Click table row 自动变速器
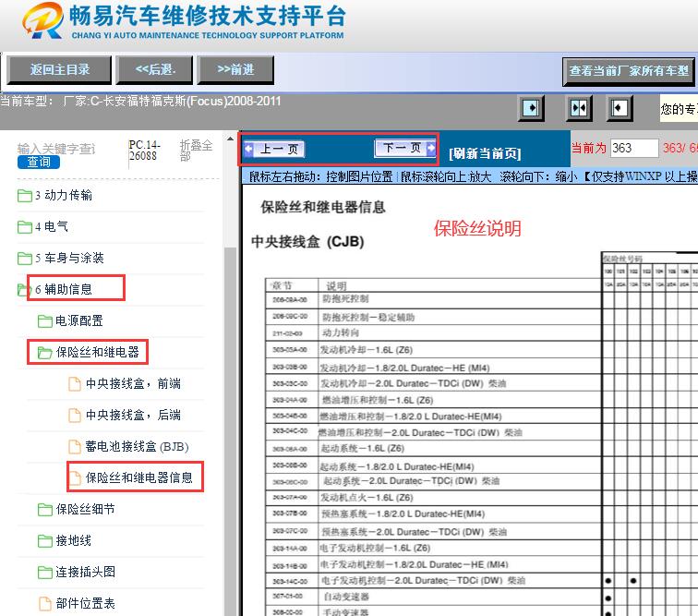Image resolution: width=698 pixels, height=616 pixels. point(433,597)
